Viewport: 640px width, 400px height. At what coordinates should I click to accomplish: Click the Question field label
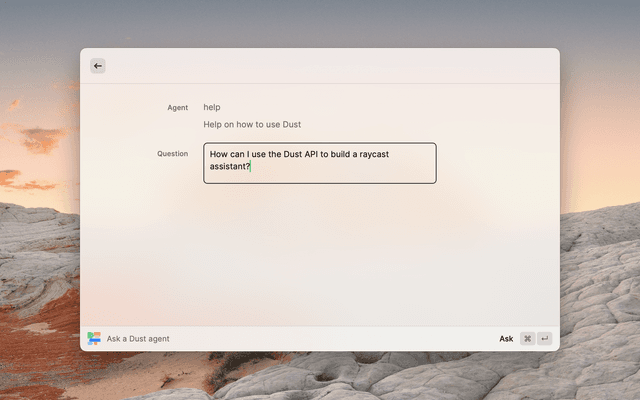tap(172, 154)
